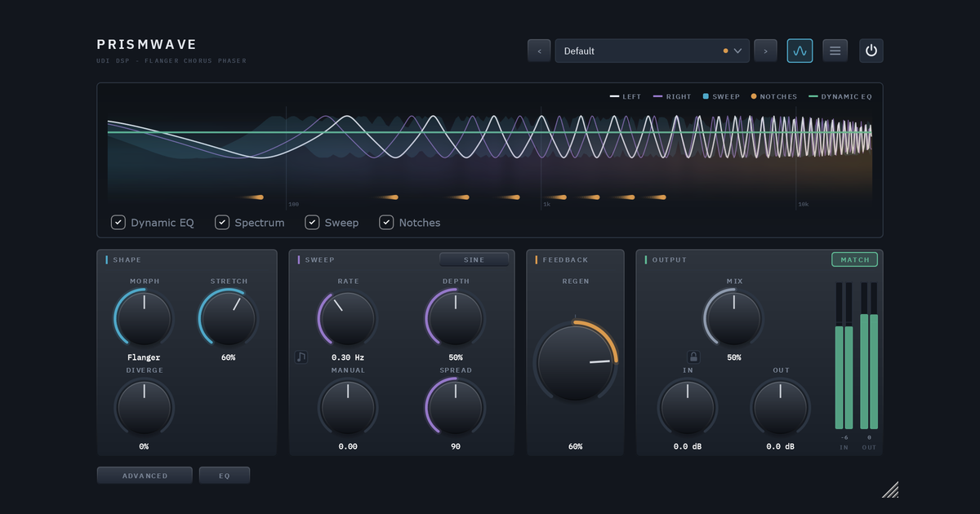980x514 pixels.
Task: Click the LEFT legend entry
Action: point(626,96)
